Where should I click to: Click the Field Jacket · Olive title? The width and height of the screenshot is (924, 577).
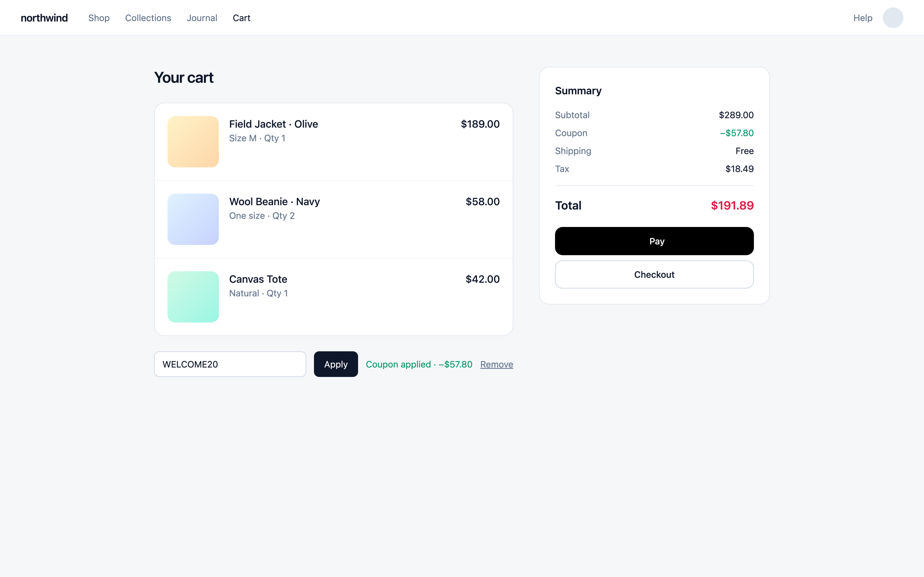tap(273, 124)
